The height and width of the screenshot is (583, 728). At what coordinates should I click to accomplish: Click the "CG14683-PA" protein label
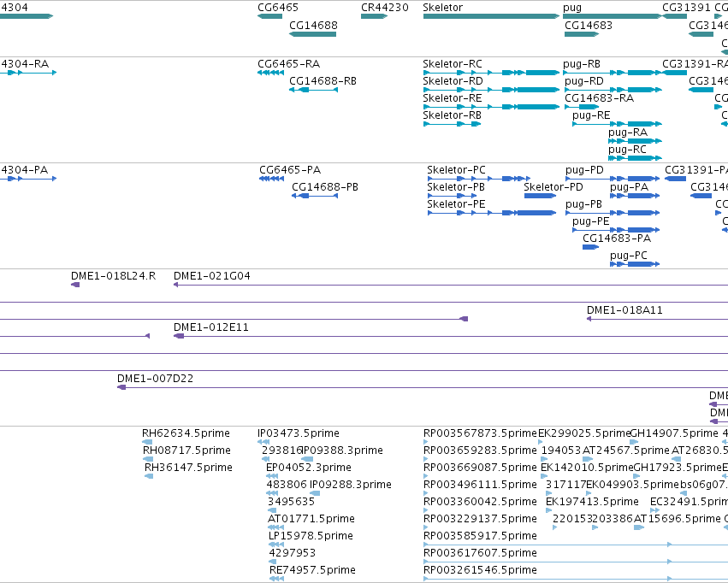click(617, 238)
